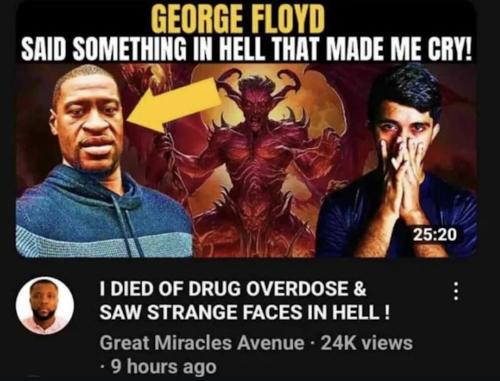Click the "24K views" text

(x=366, y=343)
